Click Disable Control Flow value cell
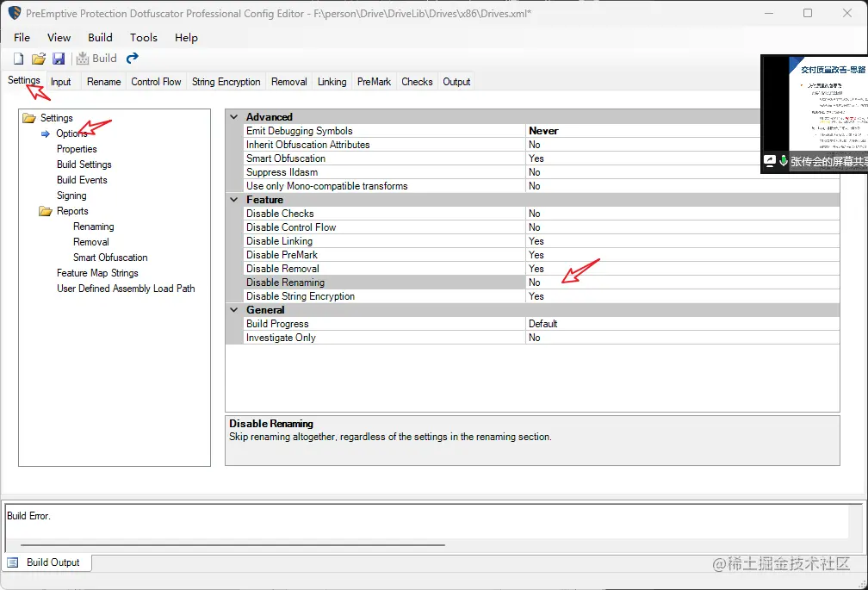 point(682,227)
